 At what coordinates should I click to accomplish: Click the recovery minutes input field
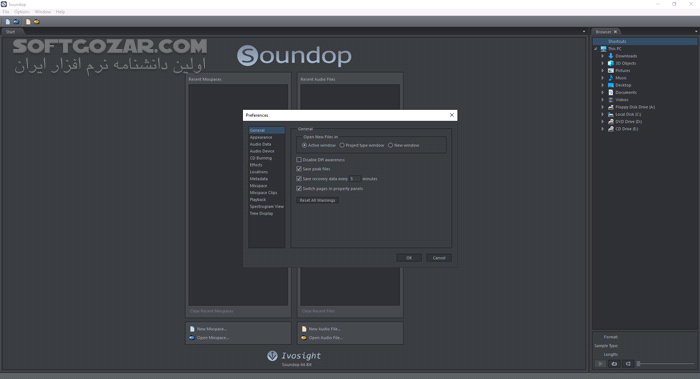(x=354, y=179)
